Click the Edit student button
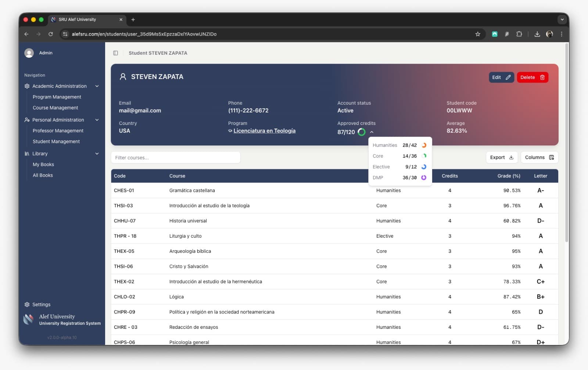 tap(501, 78)
